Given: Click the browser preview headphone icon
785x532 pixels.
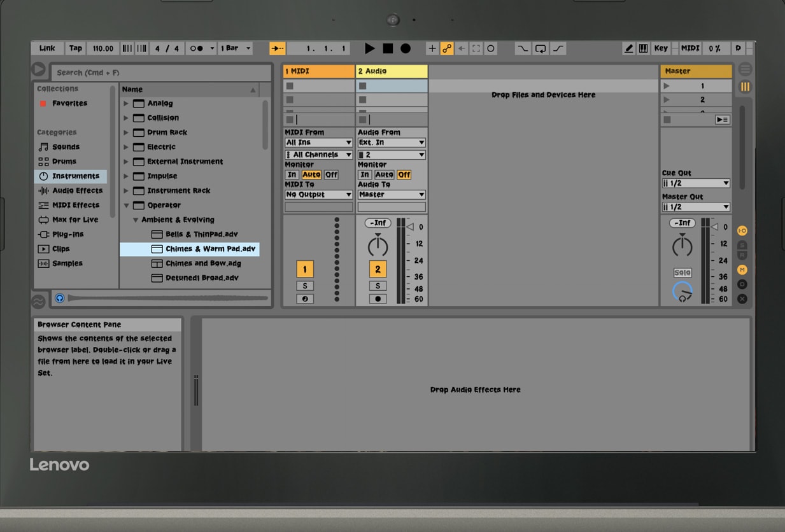Looking at the screenshot, I should pos(59,298).
